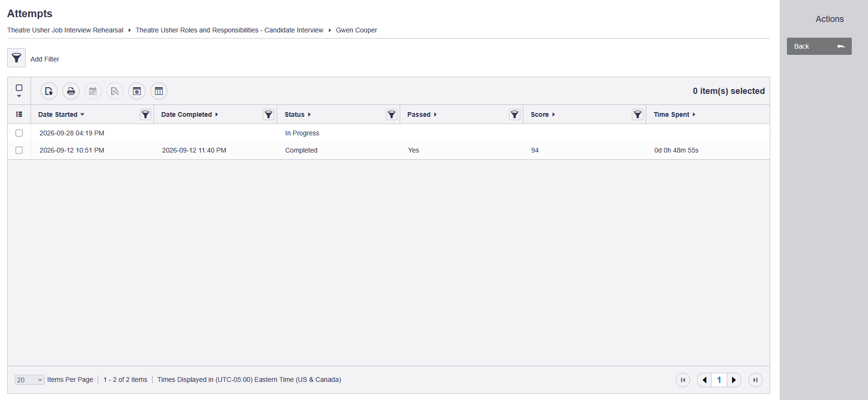Click the grayed-out calendar toolbar icon

(x=93, y=91)
